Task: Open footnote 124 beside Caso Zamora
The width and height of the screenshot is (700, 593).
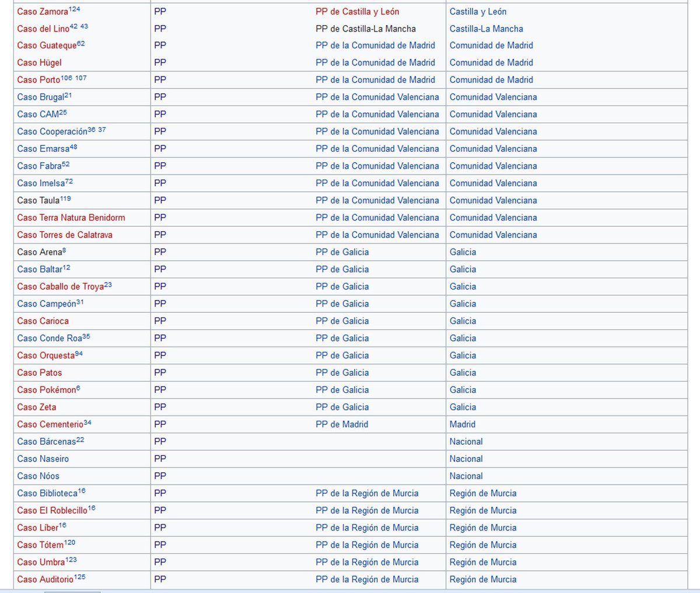Action: pyautogui.click(x=74, y=9)
